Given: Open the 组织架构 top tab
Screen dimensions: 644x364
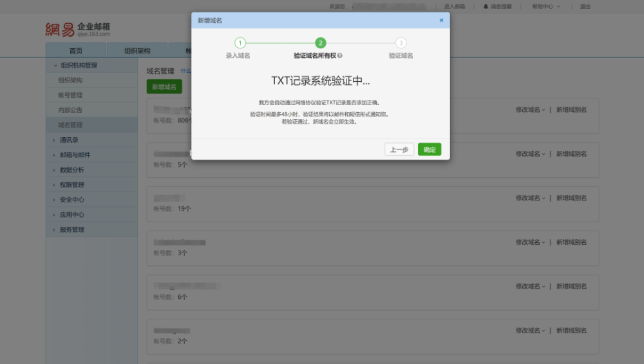Looking at the screenshot, I should tap(137, 50).
